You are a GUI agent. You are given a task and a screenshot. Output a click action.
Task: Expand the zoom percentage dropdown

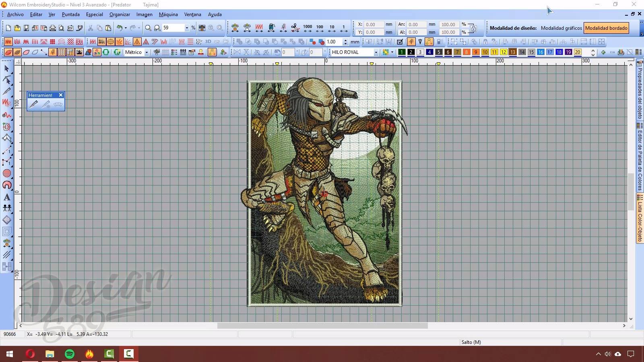coord(187,28)
